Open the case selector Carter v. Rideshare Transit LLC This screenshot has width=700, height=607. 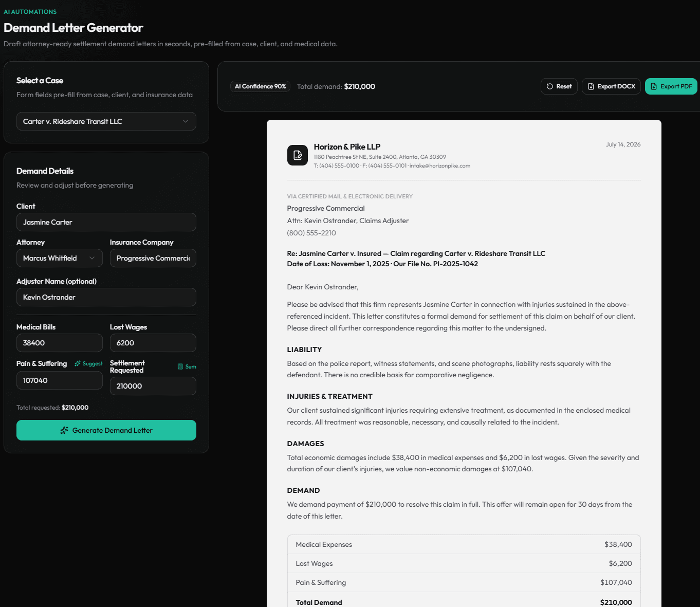(106, 121)
